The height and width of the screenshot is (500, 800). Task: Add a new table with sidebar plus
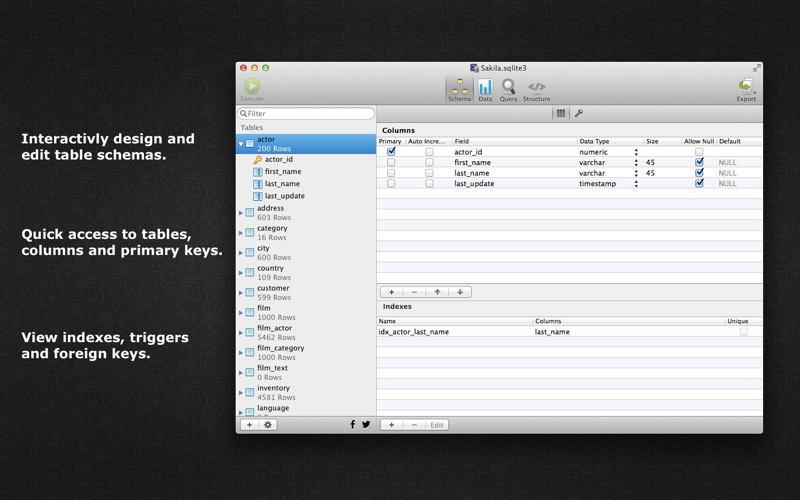tap(249, 424)
